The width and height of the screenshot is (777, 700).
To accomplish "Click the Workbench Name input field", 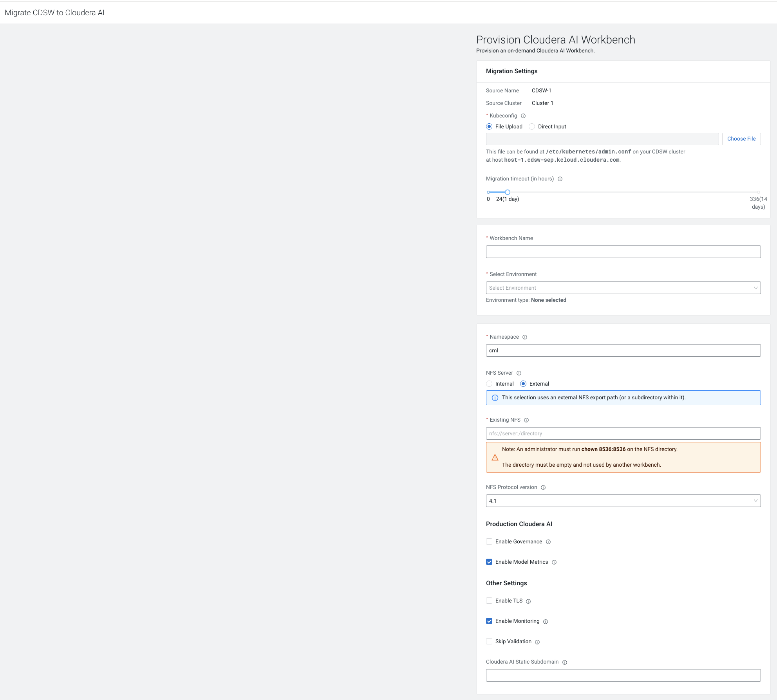I will 623,252.
